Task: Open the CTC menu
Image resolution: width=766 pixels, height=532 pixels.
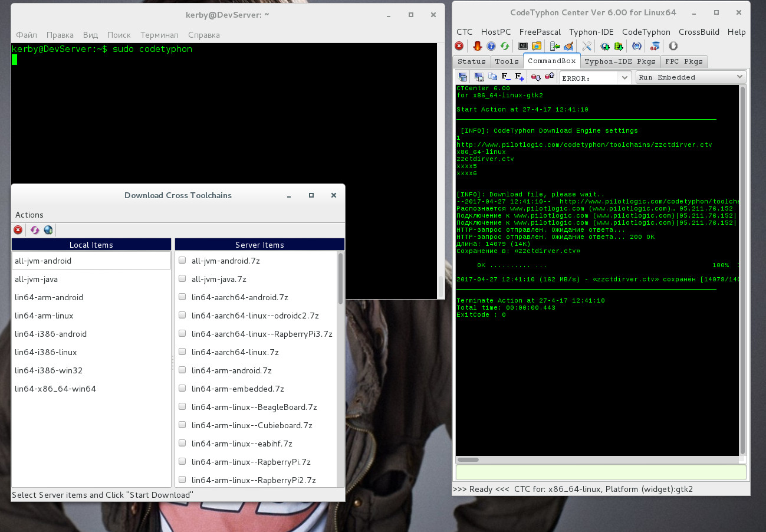Action: 465,32
